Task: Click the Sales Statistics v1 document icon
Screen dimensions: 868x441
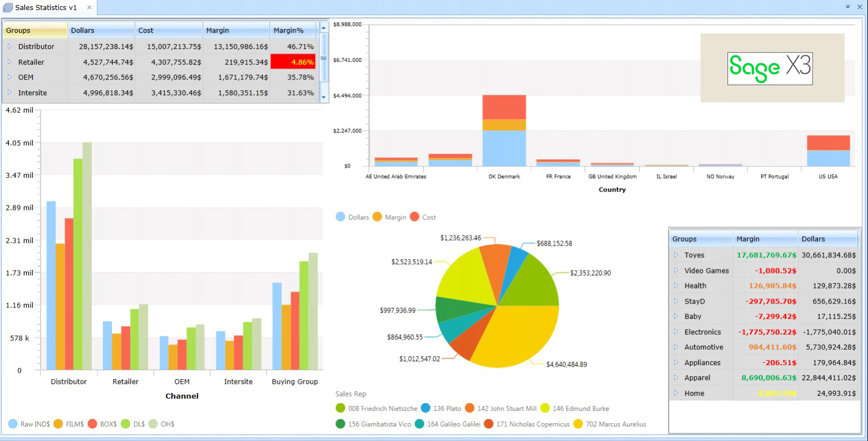Action: pos(8,8)
